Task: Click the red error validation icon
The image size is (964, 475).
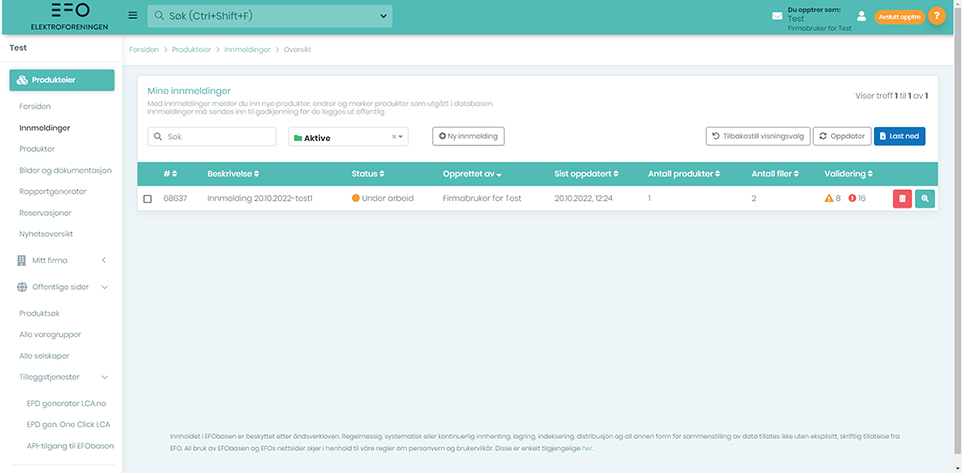Action: (x=852, y=199)
